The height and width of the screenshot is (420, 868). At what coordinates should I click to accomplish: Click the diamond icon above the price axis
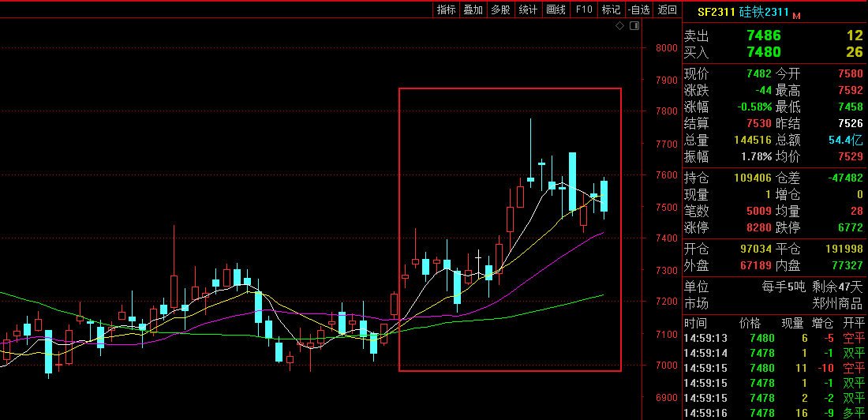620,26
